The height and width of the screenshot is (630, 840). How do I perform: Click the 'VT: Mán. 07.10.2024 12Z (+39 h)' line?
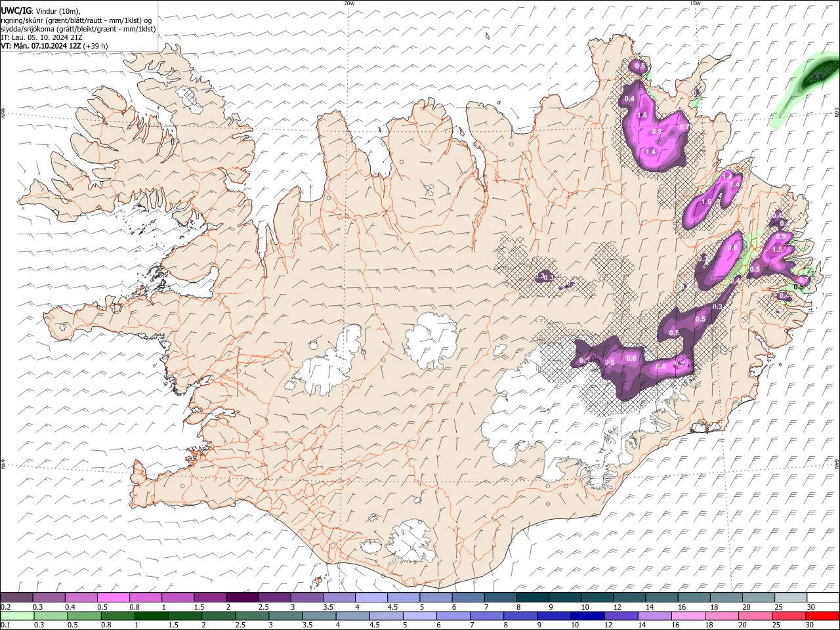pyautogui.click(x=54, y=46)
